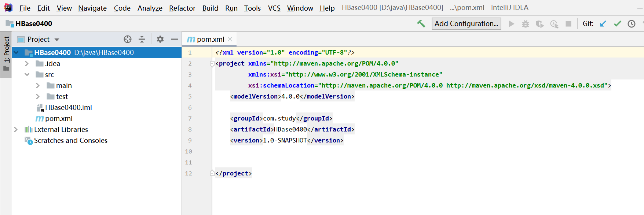Expand the test folder

(x=38, y=97)
